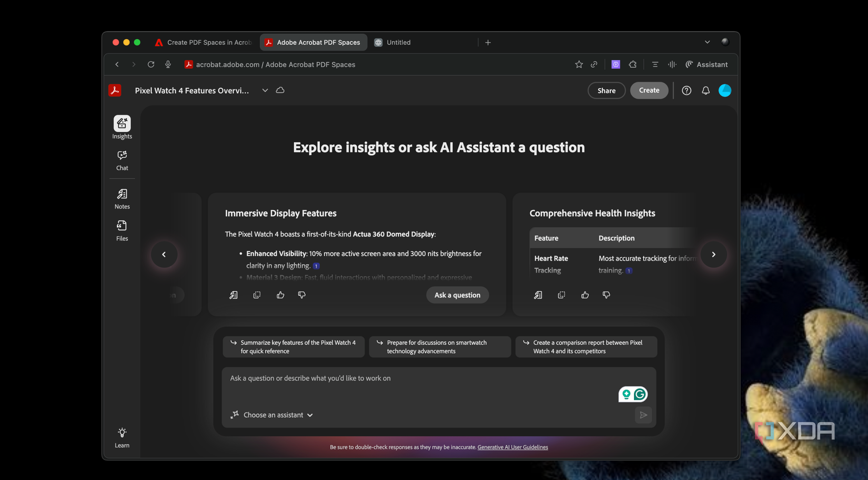Viewport: 868px width, 480px height.
Task: Open the user profile avatar
Action: tap(725, 91)
